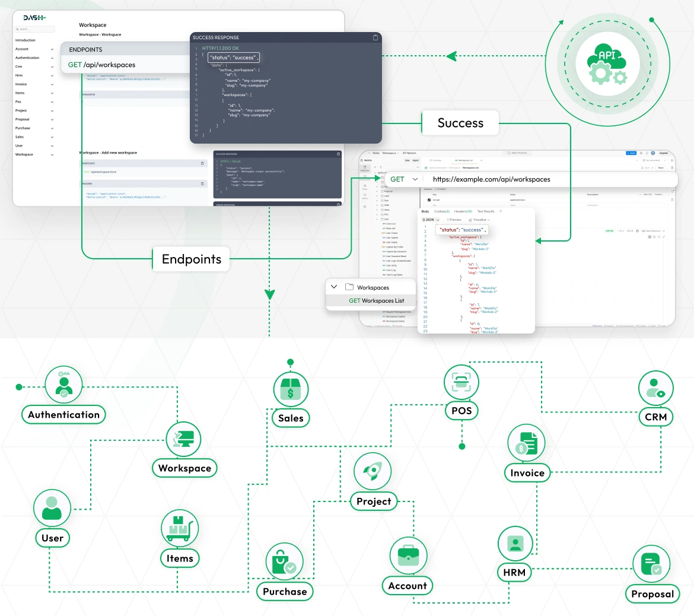
Task: Select GET Workspaces List request
Action: (x=376, y=301)
